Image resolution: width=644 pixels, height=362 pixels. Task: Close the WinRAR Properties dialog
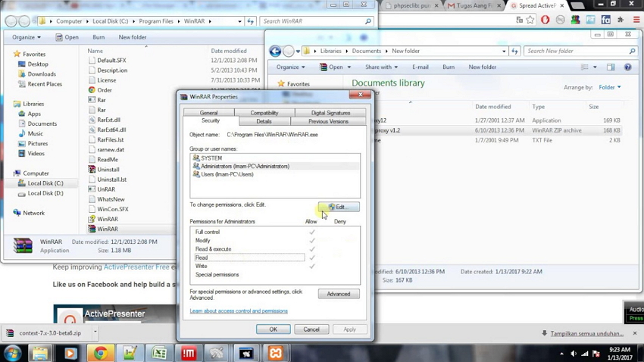tap(360, 95)
